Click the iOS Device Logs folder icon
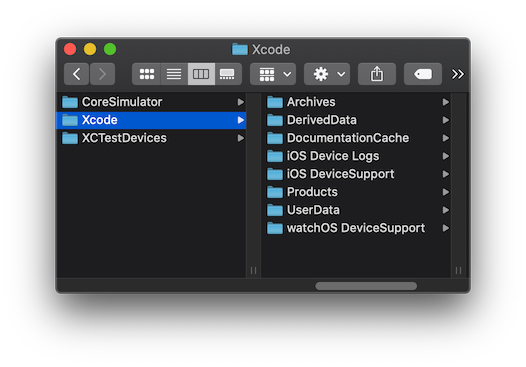The height and width of the screenshot is (367, 526). coord(275,156)
